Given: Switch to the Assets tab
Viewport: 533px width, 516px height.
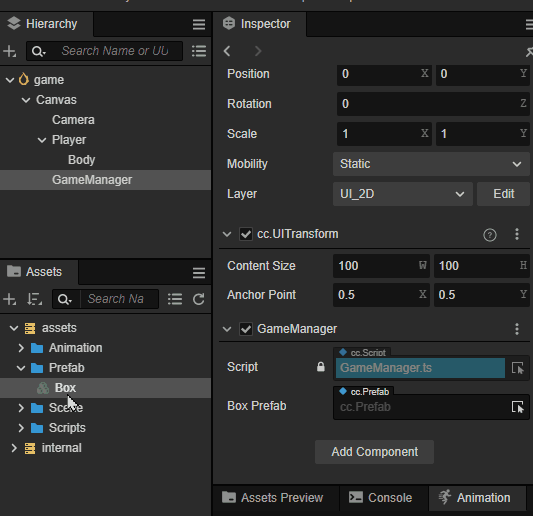Looking at the screenshot, I should [39, 272].
